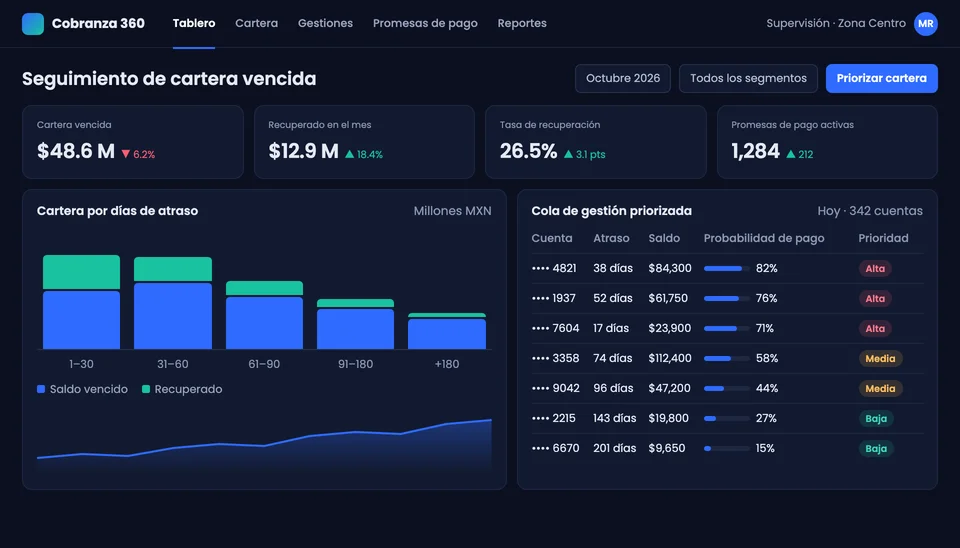Image resolution: width=960 pixels, height=548 pixels.
Task: Sort by the Saldo column header
Action: coord(664,238)
